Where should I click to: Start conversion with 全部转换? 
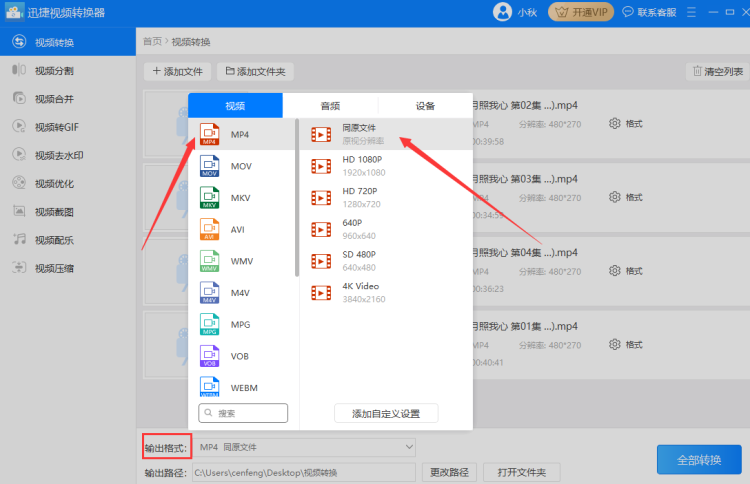(699, 460)
